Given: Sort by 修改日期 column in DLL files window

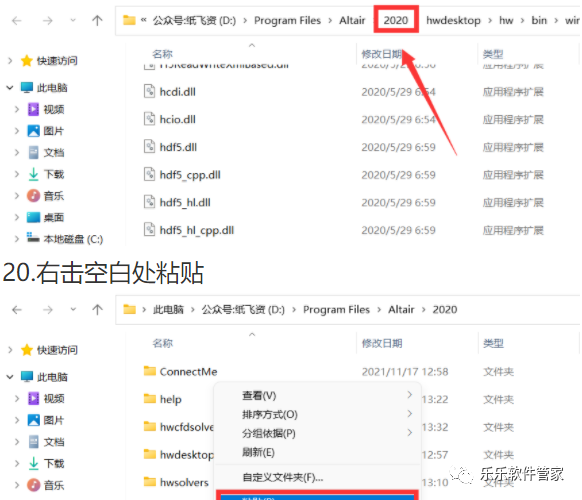Looking at the screenshot, I should click(382, 54).
